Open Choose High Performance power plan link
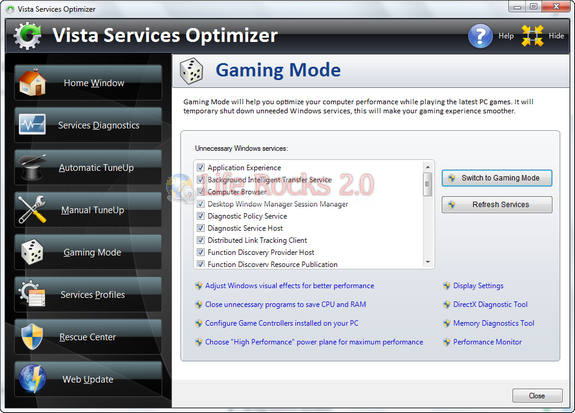575x413 pixels. (314, 342)
